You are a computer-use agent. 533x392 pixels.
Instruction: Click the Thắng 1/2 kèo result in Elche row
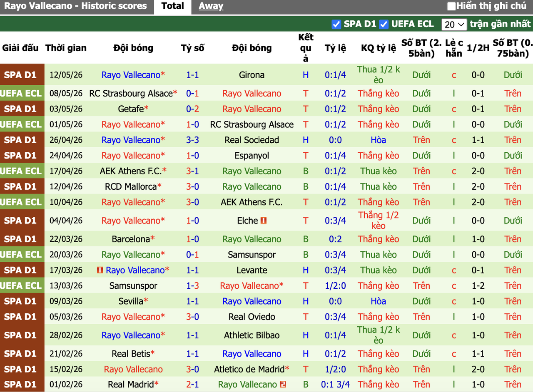tap(379, 221)
